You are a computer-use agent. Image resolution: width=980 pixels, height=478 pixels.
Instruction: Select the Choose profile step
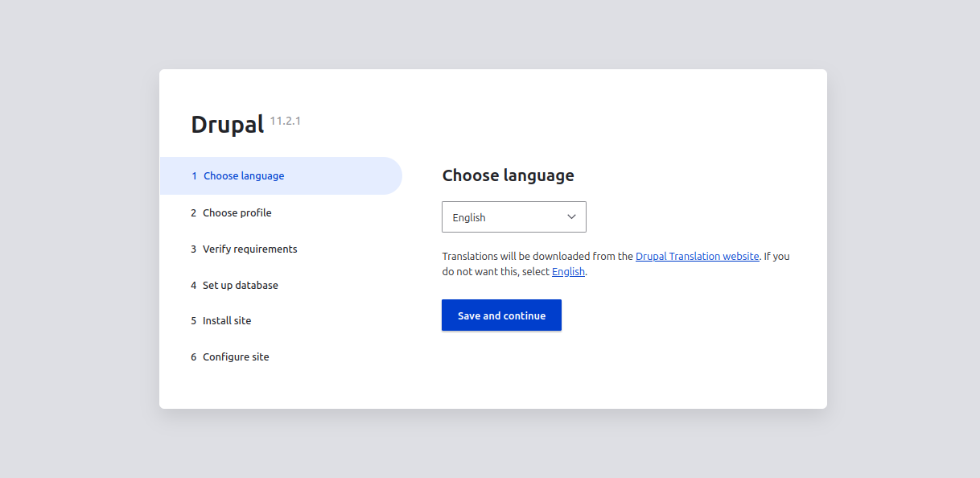click(237, 213)
